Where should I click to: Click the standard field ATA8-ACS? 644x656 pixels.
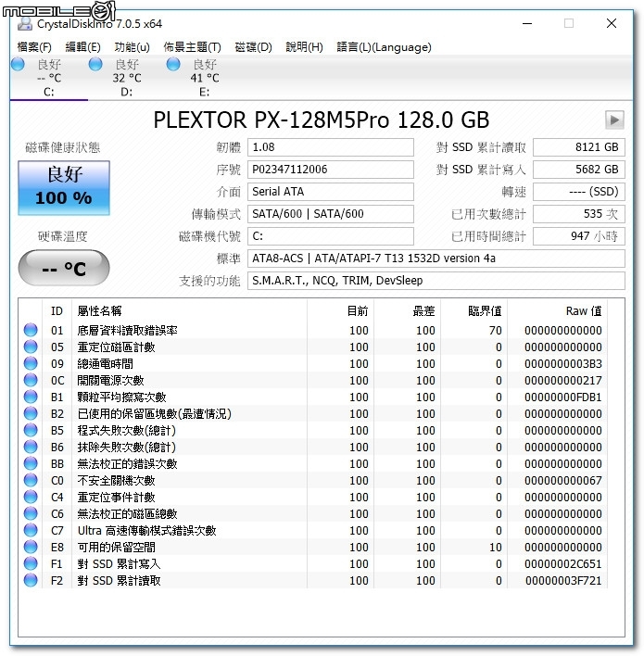coord(436,259)
